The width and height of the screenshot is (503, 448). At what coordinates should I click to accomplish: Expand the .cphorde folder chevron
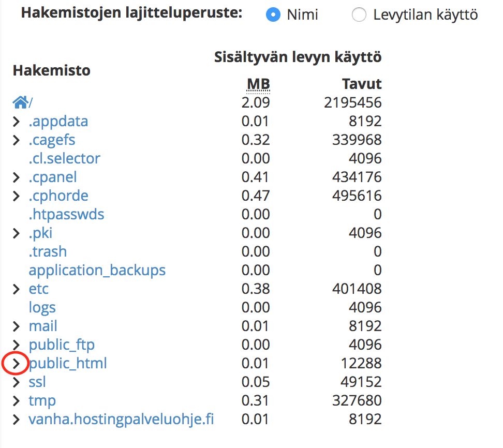(17, 196)
